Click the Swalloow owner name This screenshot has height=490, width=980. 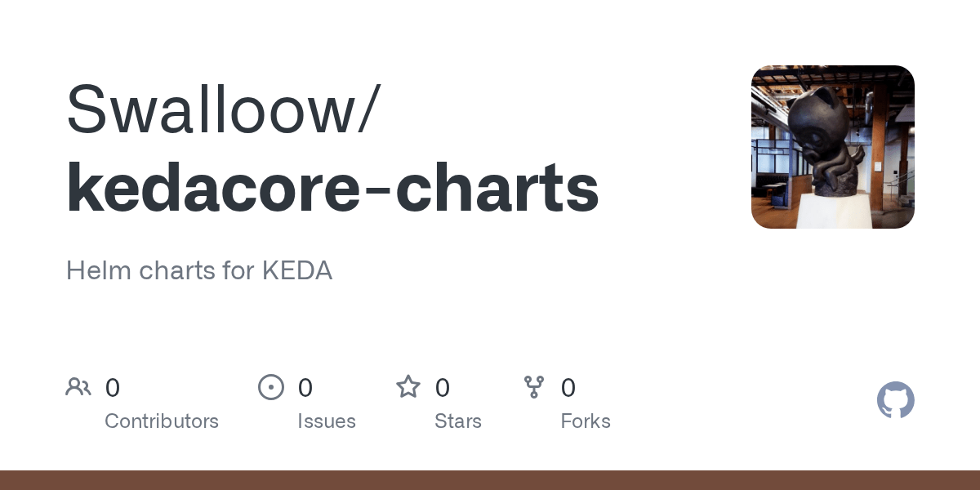click(x=212, y=109)
